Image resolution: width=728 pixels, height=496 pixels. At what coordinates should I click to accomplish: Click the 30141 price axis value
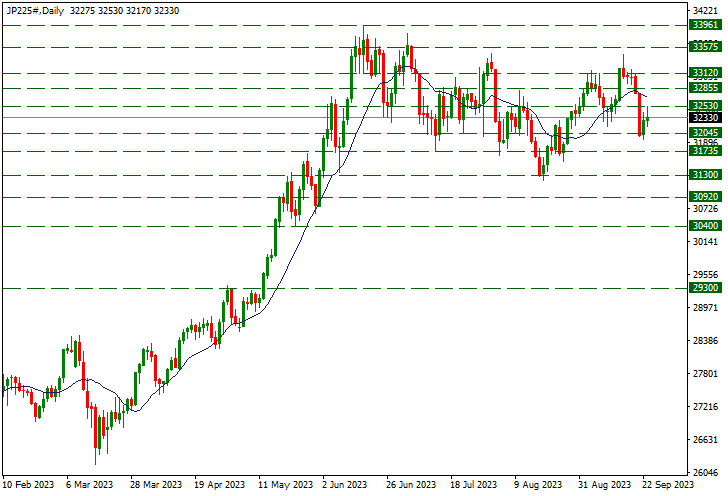coord(705,242)
